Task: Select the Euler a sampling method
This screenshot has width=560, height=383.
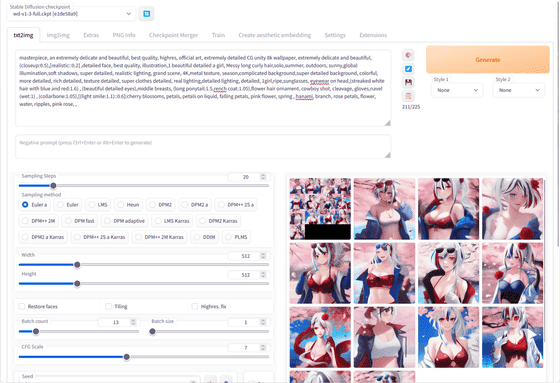Action: [x=35, y=205]
